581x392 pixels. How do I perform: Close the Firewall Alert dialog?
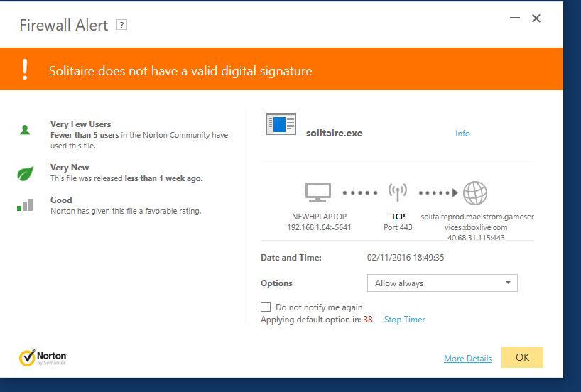click(536, 18)
